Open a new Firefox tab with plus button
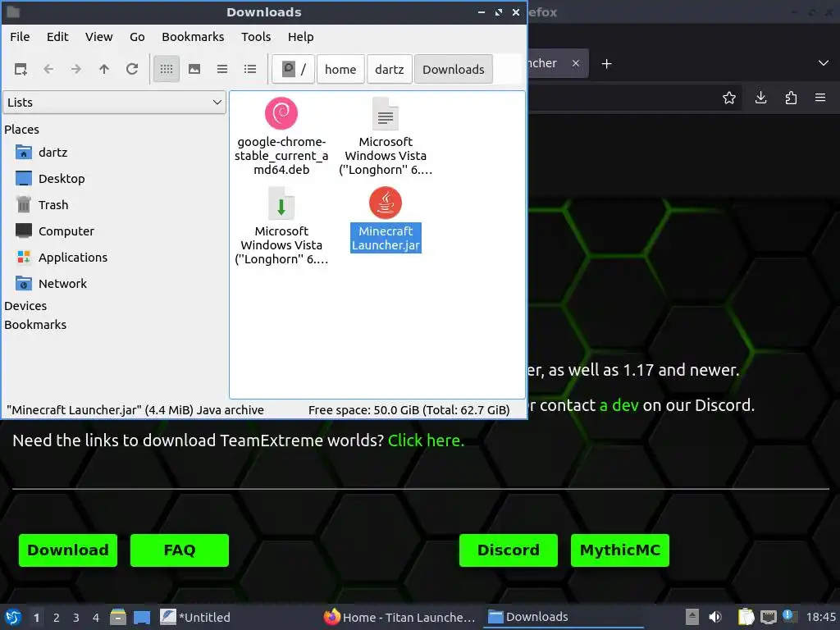Viewport: 840px width, 630px height. click(x=606, y=64)
